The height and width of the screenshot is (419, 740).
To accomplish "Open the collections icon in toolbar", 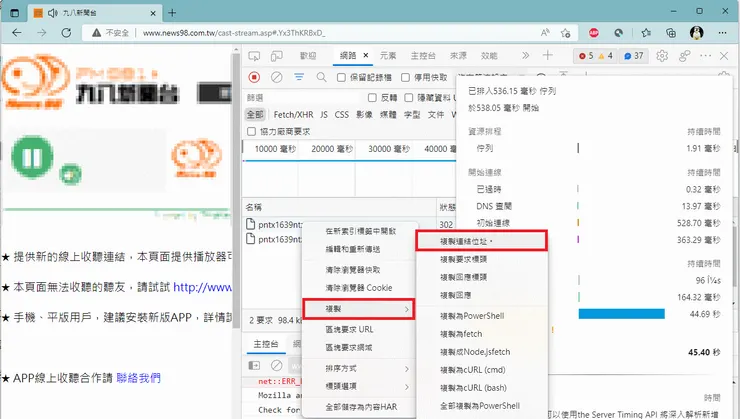I will tap(671, 33).
